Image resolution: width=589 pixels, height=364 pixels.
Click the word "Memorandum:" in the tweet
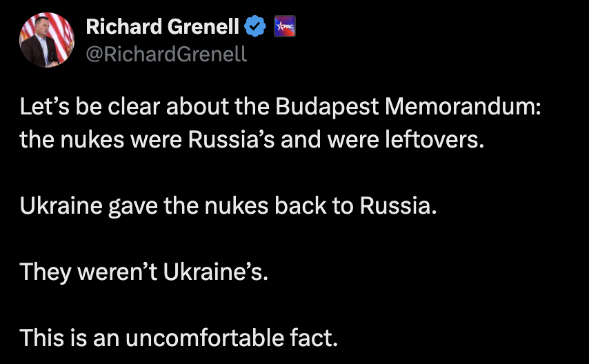pyautogui.click(x=456, y=107)
